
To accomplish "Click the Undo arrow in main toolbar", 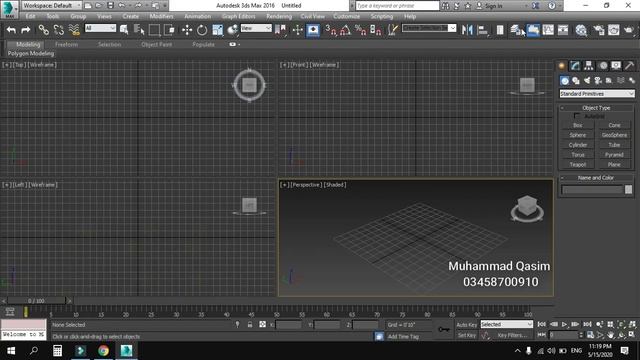I will [11, 30].
